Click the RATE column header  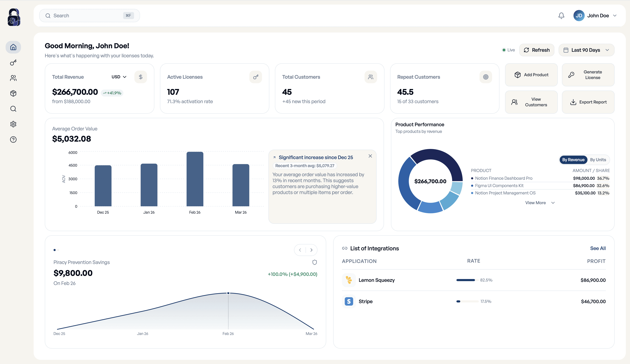pyautogui.click(x=474, y=261)
